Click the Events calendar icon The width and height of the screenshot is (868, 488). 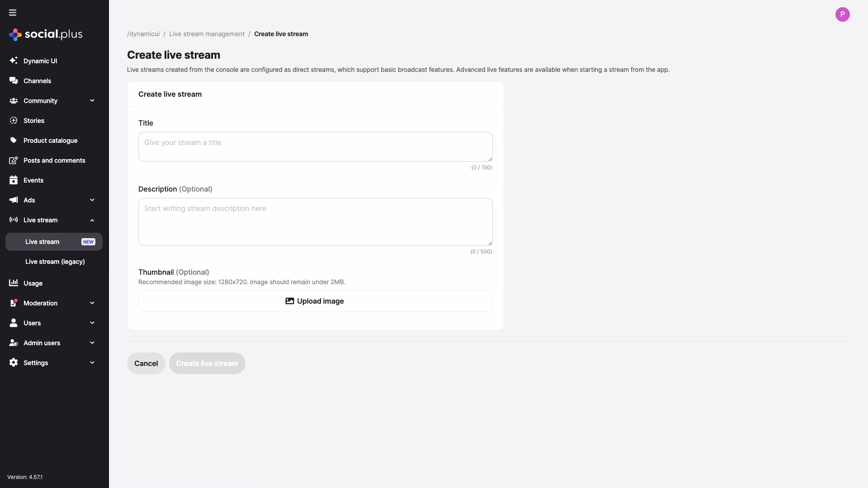click(14, 180)
